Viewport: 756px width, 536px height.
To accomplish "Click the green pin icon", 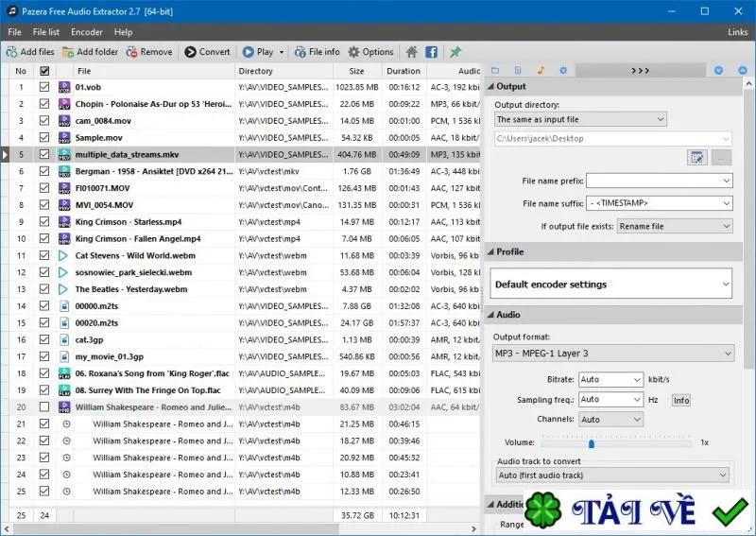I will 455,52.
